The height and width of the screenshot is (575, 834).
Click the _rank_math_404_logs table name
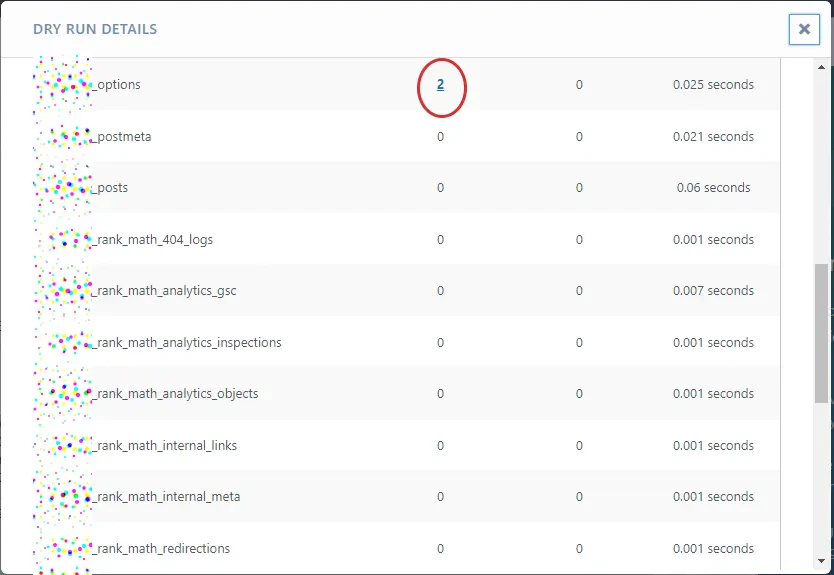click(x=152, y=240)
